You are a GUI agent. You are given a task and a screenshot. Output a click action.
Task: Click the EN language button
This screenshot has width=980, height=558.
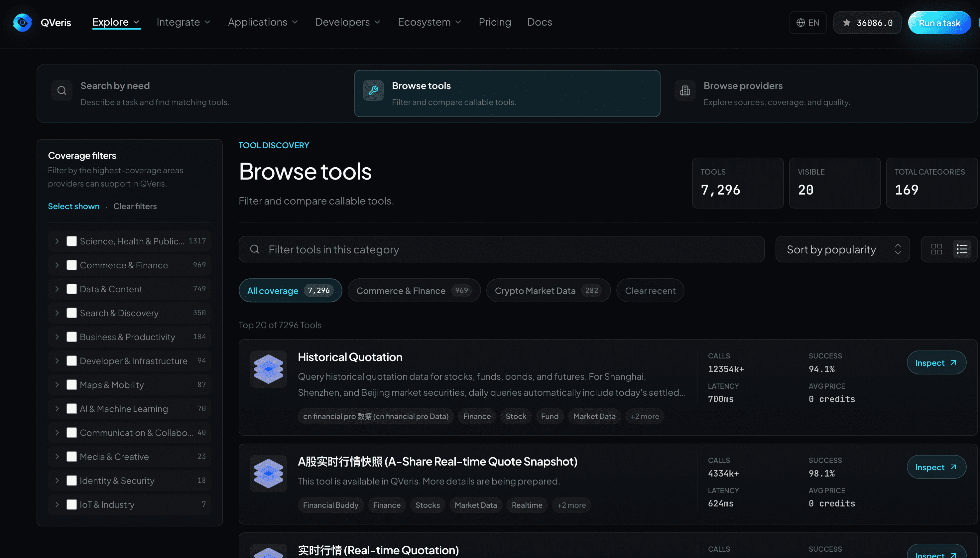807,23
